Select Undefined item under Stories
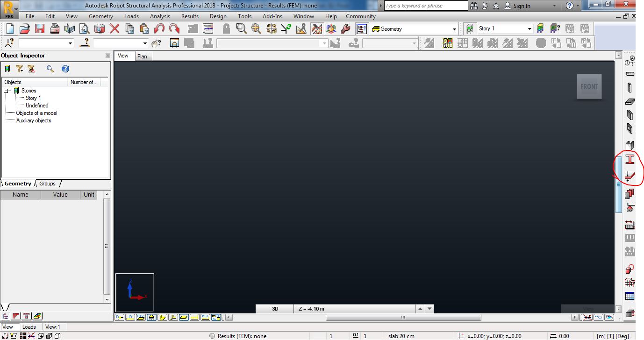 click(37, 106)
